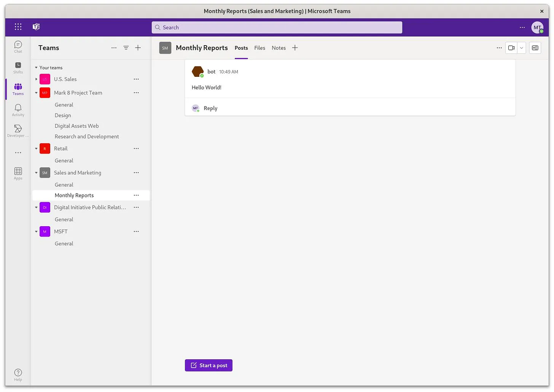This screenshot has width=554, height=392.
Task: Open General channel under Retail
Action: (64, 161)
